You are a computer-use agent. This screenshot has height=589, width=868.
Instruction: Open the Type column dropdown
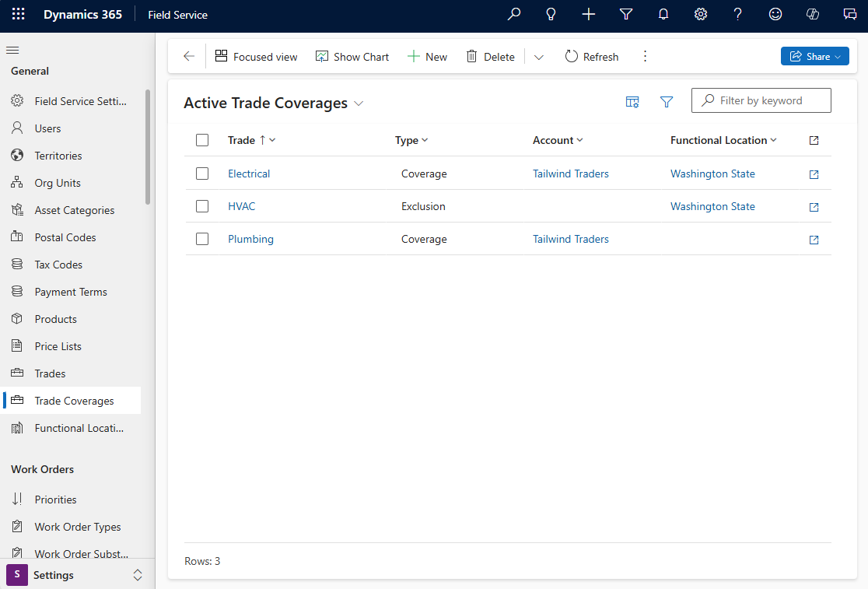(x=425, y=140)
